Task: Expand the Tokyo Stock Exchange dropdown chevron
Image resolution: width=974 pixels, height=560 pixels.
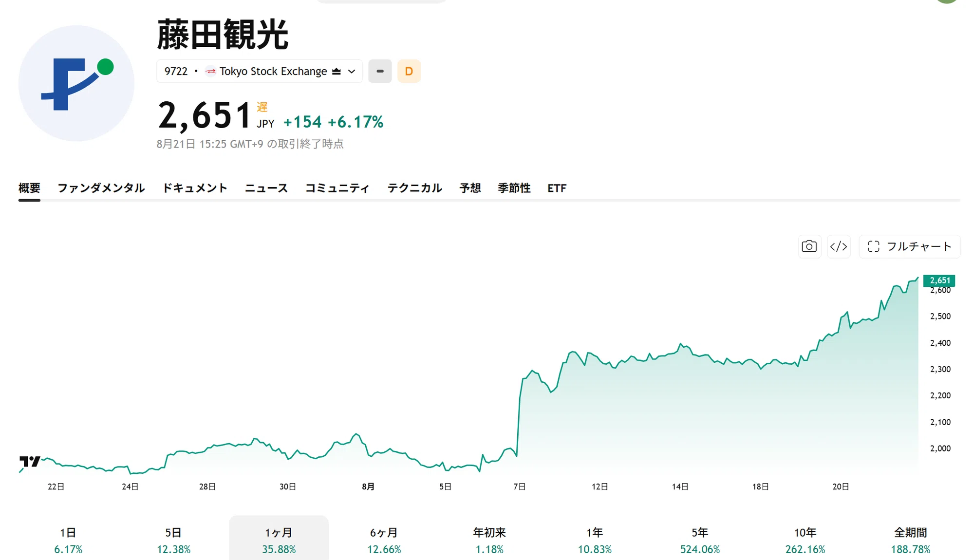Action: coord(352,72)
